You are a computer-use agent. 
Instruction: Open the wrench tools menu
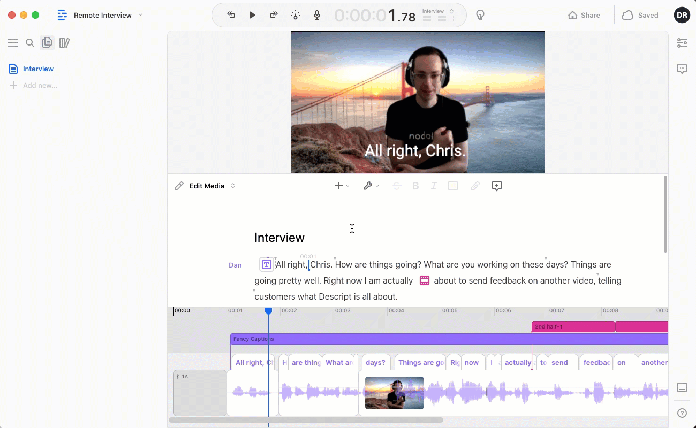coord(371,186)
